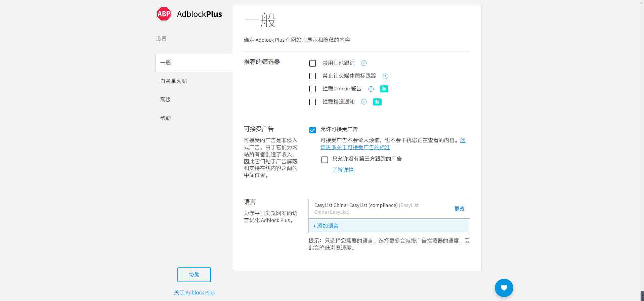Click 新 badge beside 拦截 Cookie 警告

(x=384, y=89)
